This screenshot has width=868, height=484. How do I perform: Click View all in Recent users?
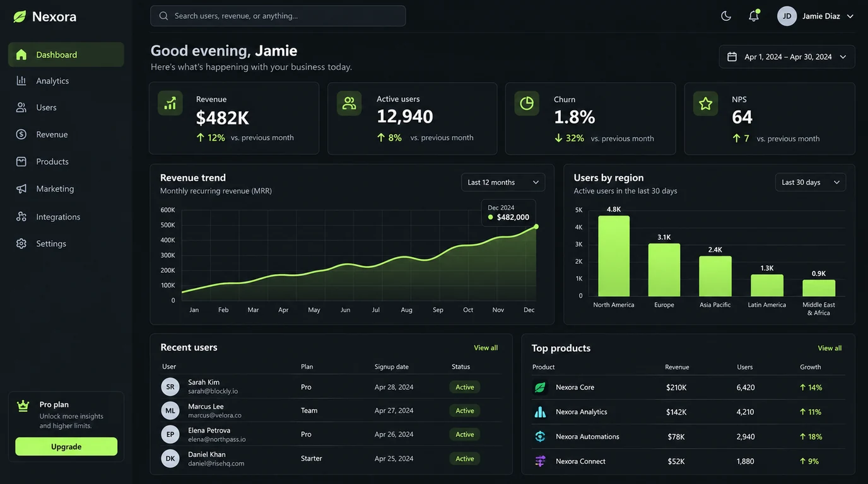pos(486,348)
